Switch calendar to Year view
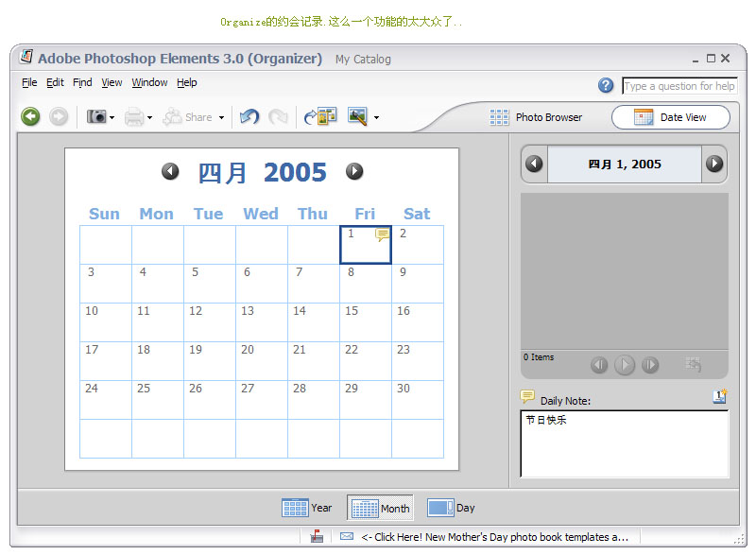Viewport: 756px width, 555px height. [307, 508]
